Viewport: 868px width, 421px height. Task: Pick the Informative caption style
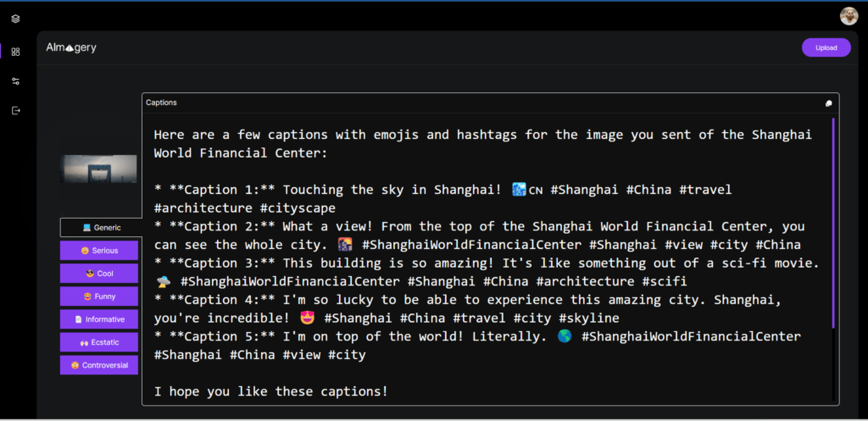point(98,319)
